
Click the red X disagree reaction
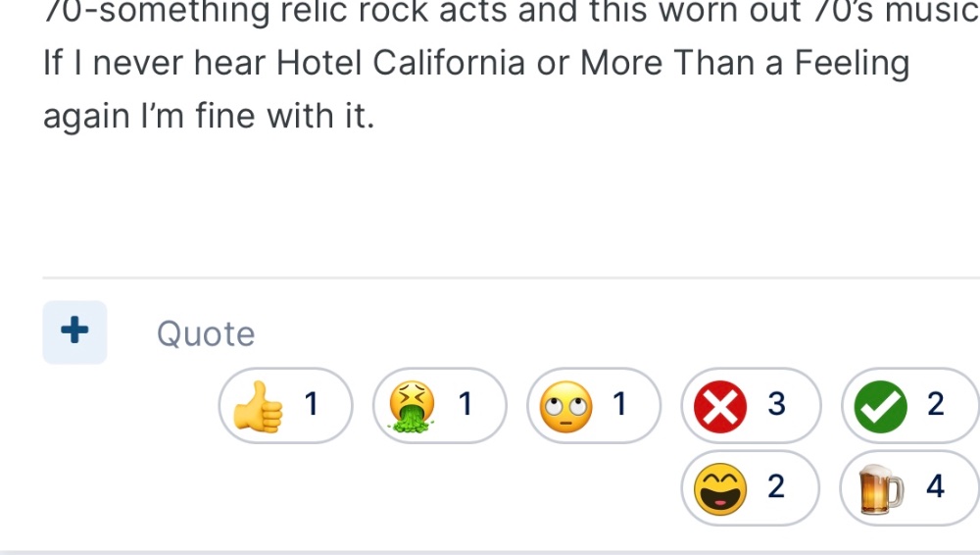[x=720, y=407]
